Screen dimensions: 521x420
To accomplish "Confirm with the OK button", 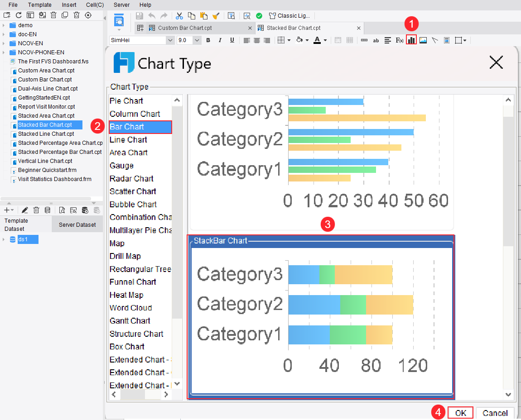I will click(x=461, y=413).
